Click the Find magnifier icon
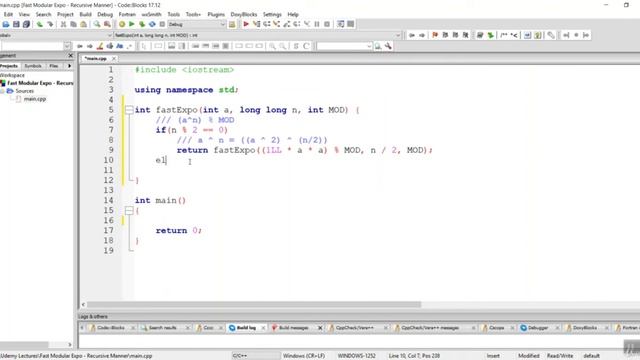The height and width of the screenshot is (360, 640). tap(97, 24)
